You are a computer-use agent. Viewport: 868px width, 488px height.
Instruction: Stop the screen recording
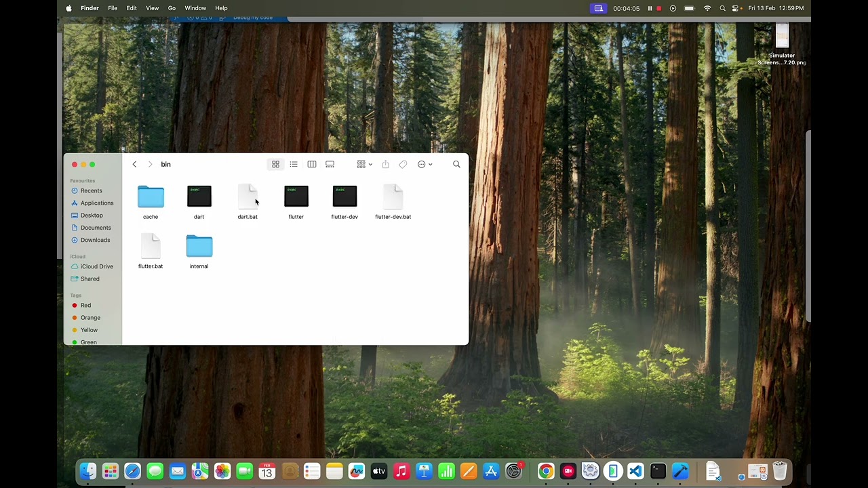pos(658,8)
